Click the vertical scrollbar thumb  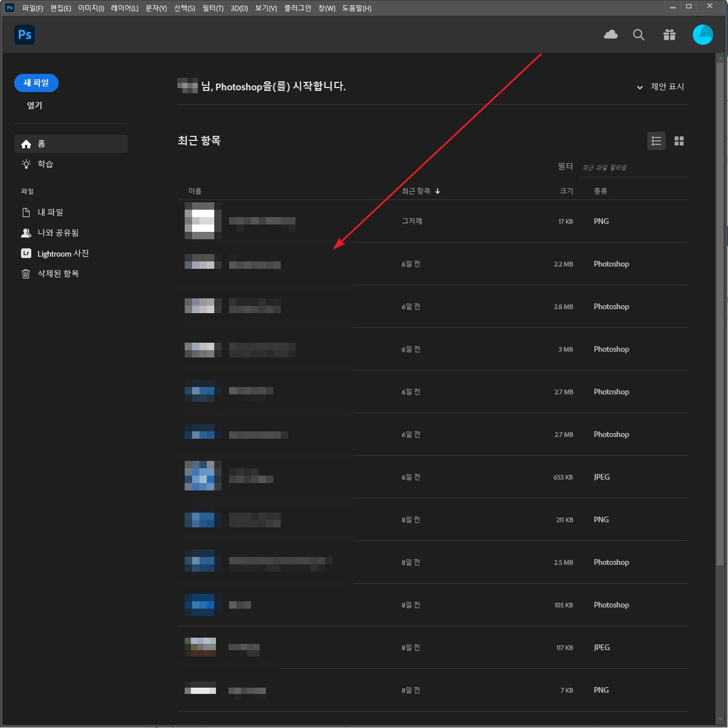click(720, 313)
